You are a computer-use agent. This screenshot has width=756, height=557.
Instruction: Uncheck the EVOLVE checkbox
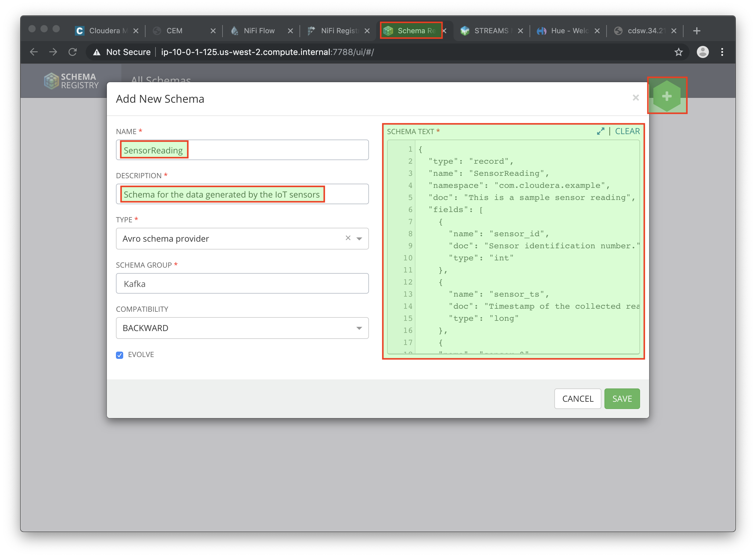point(120,355)
